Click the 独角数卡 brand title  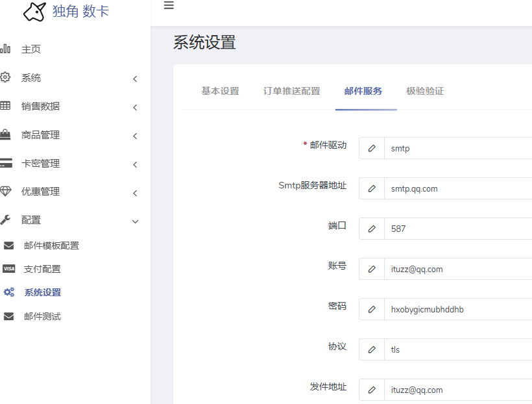[80, 11]
